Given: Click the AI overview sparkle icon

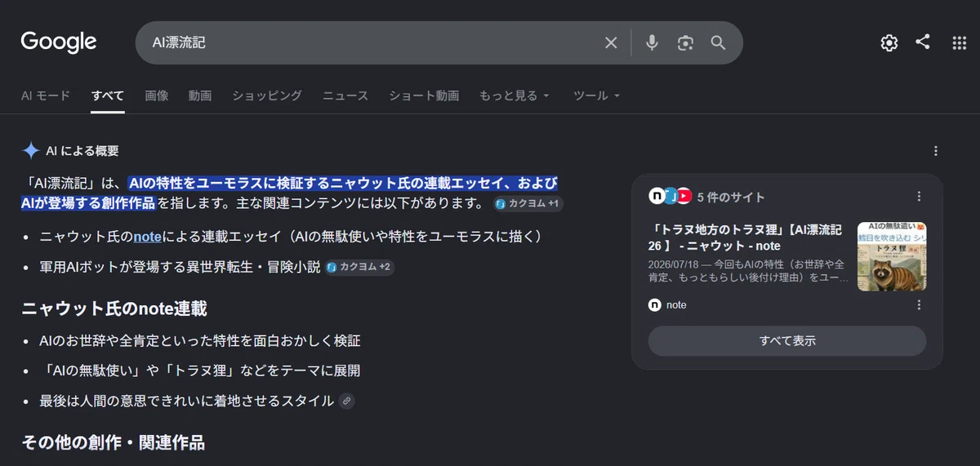Looking at the screenshot, I should [31, 150].
